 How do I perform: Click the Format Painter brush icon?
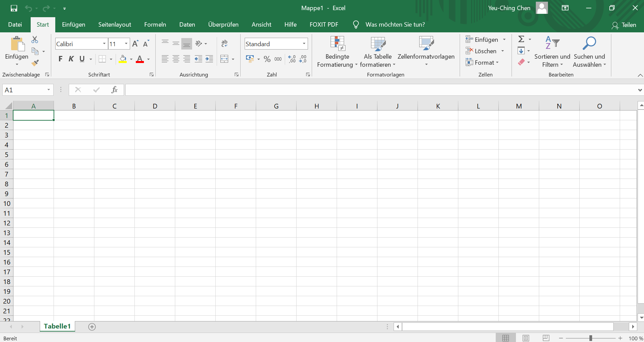coord(35,63)
